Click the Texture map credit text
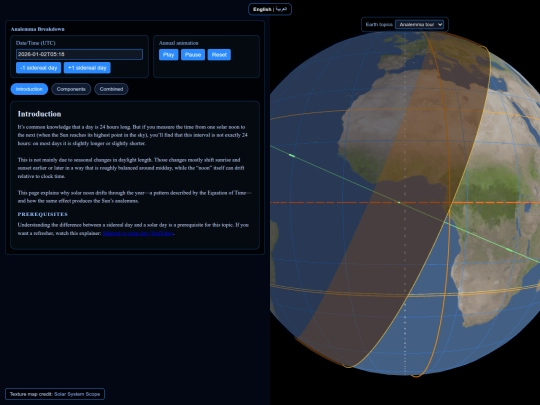The height and width of the screenshot is (405, 540). [31, 394]
